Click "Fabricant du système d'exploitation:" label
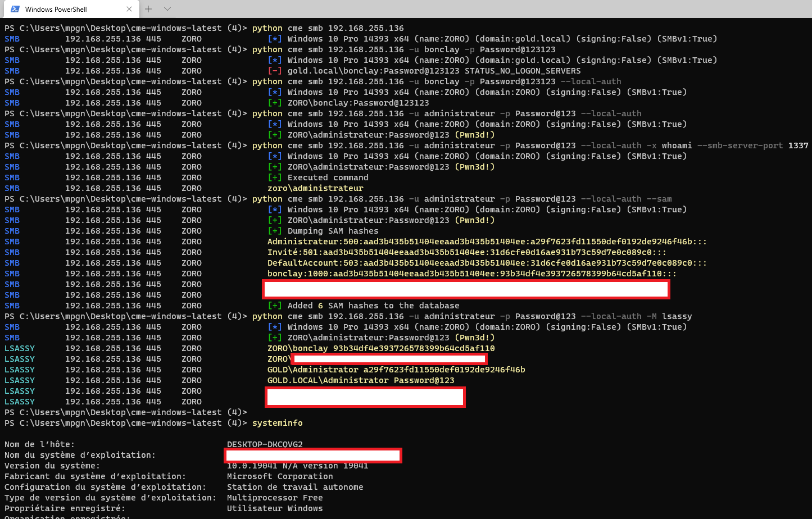This screenshot has width=812, height=519. [x=95, y=476]
